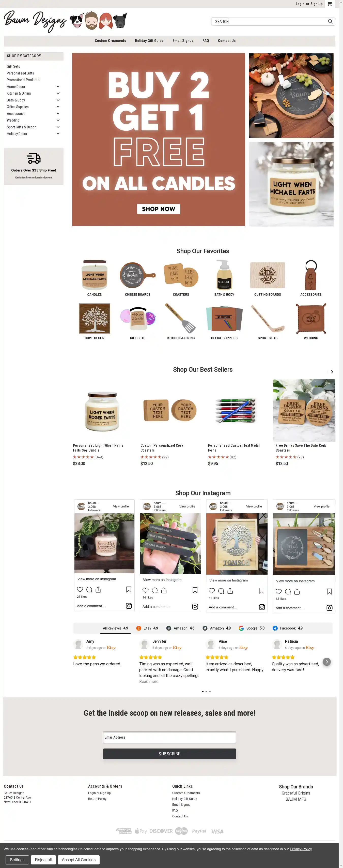Click the search magnifier icon

pos(330,22)
